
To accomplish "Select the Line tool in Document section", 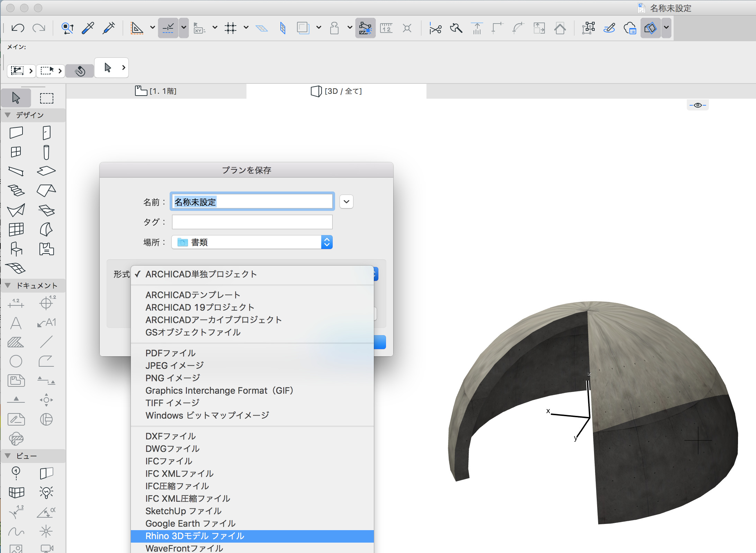I will [x=46, y=342].
